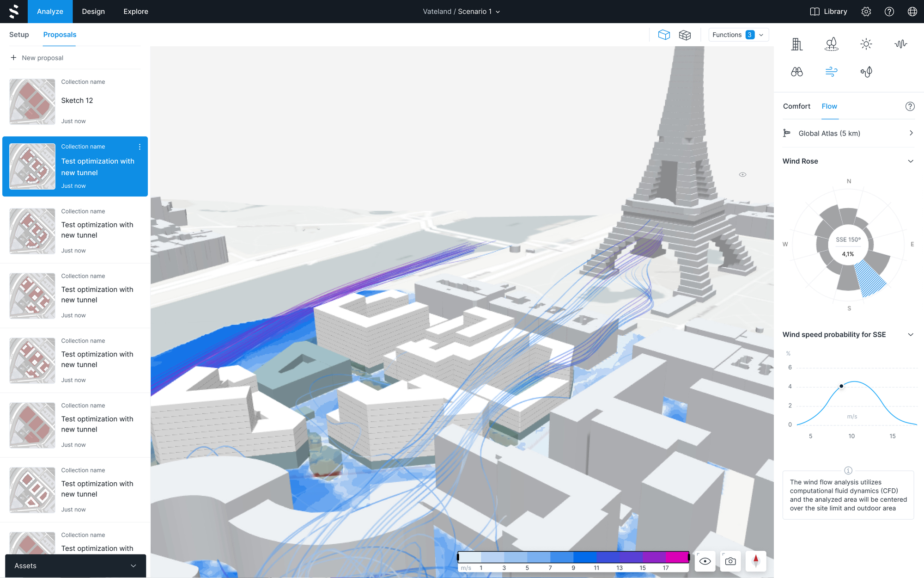Open the Functions dropdown
This screenshot has height=578, width=924.
coord(738,35)
